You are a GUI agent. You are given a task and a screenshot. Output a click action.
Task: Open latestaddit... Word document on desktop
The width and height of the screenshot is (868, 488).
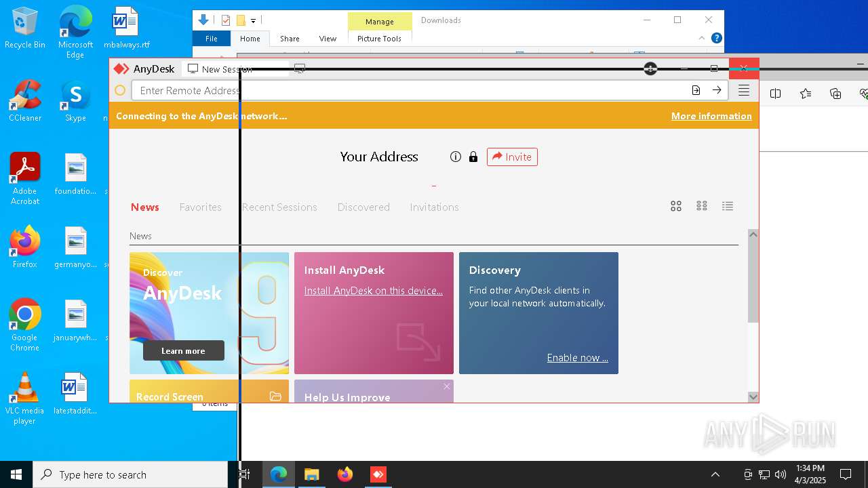tap(75, 393)
